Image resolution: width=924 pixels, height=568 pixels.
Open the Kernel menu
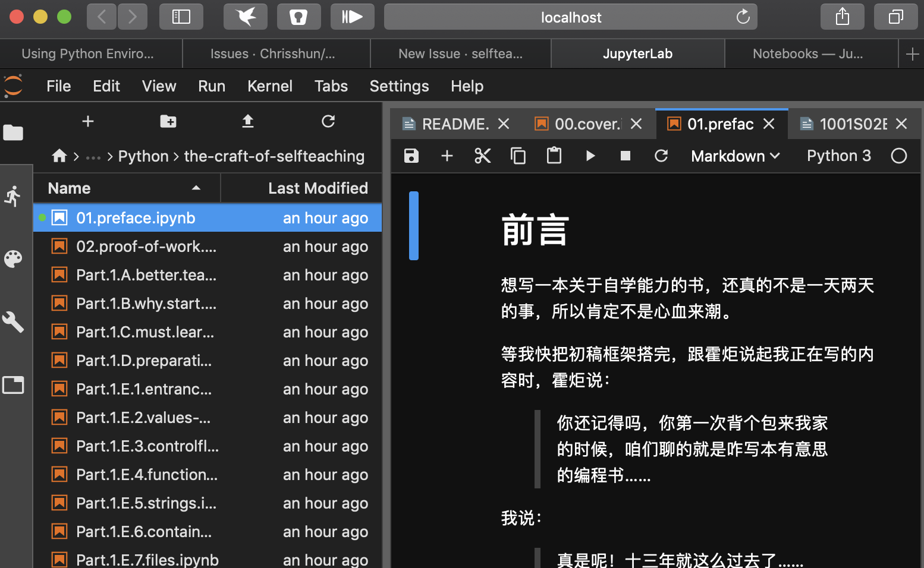click(270, 86)
